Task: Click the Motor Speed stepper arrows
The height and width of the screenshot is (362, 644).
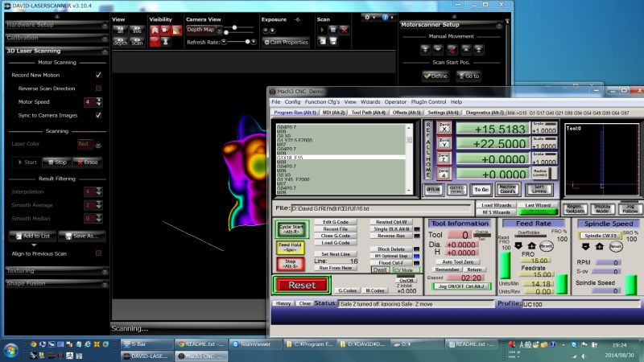Action: pos(99,102)
